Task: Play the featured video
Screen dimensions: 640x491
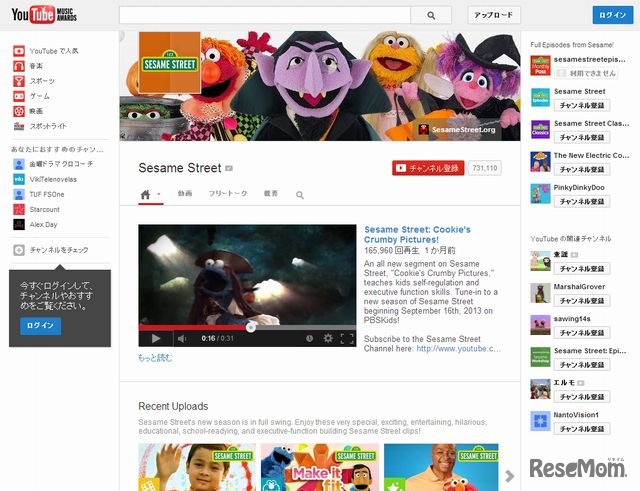Action: point(156,338)
